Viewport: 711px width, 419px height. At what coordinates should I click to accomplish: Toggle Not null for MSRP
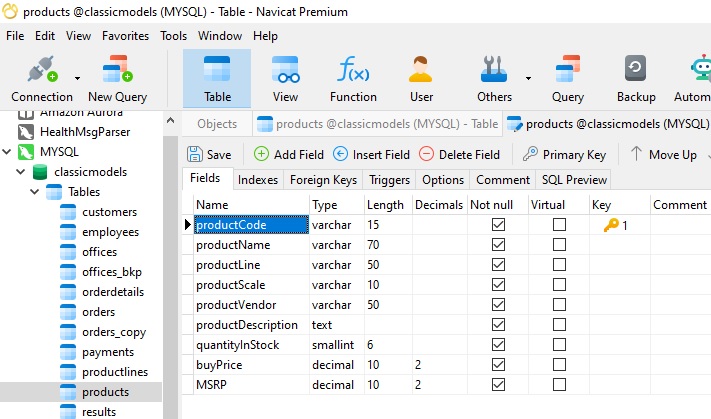498,385
